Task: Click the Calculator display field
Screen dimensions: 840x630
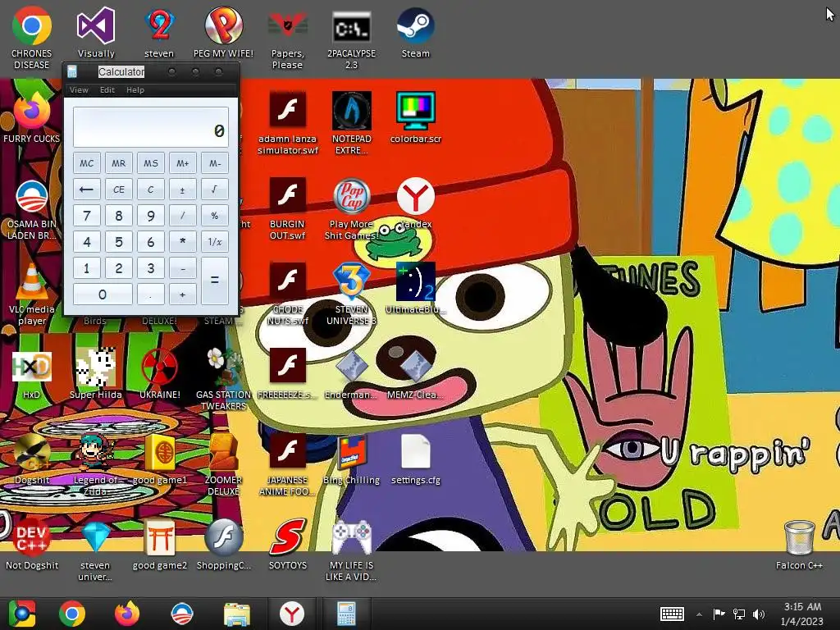Action: point(151,127)
